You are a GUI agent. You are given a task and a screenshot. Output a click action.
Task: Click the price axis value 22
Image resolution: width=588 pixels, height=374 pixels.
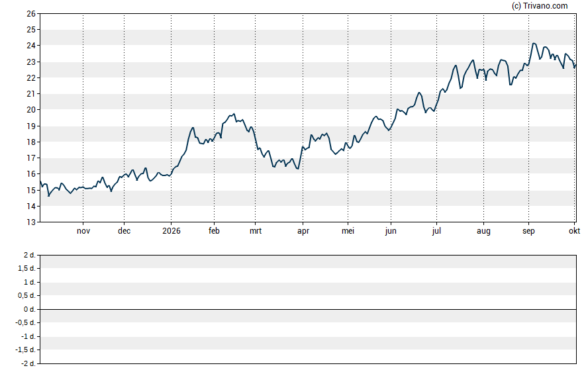[x=31, y=78]
